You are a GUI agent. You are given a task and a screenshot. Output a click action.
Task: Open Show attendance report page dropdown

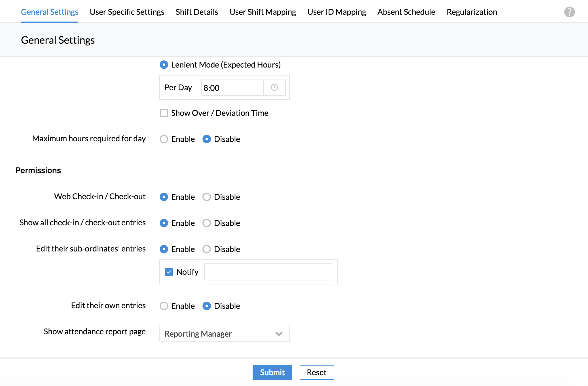(224, 333)
